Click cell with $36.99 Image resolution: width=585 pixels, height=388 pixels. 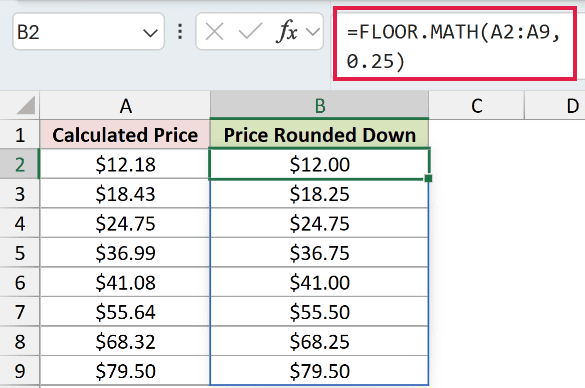[x=125, y=253]
